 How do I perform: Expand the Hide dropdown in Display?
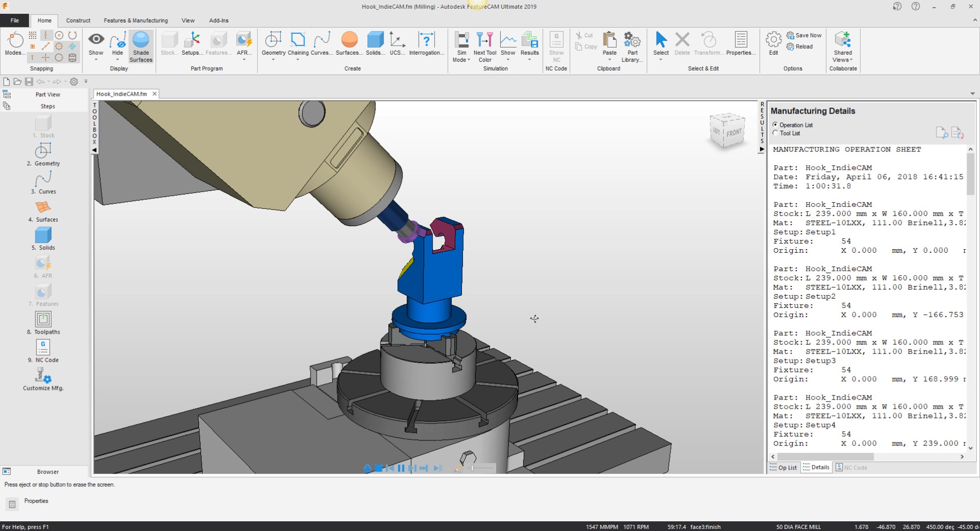118,60
